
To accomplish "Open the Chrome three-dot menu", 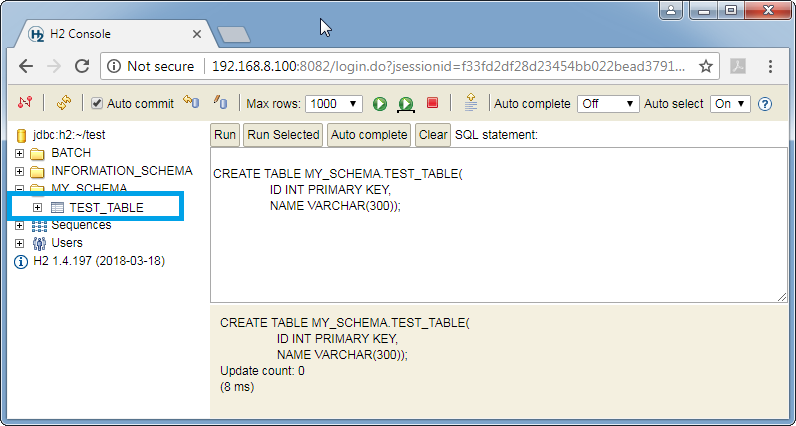I will (x=770, y=66).
